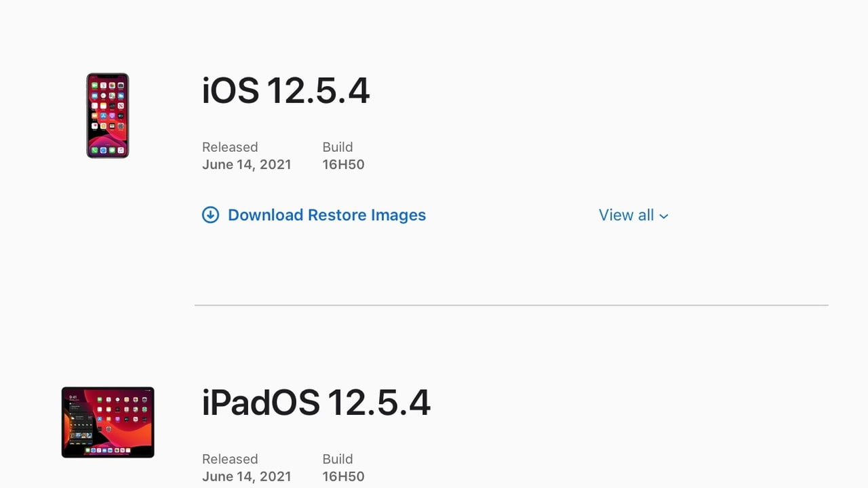Click the divider line between iOS and iPadOS sections

(511, 305)
